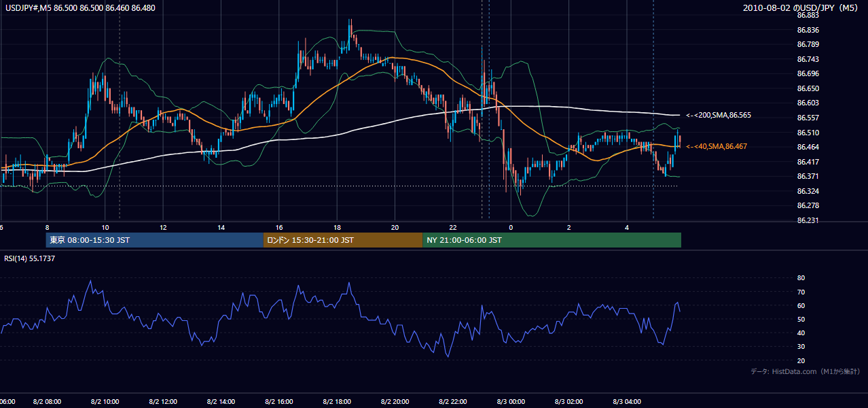Click price level 86.650 on price axis
The height and width of the screenshot is (408, 868).
coord(808,88)
